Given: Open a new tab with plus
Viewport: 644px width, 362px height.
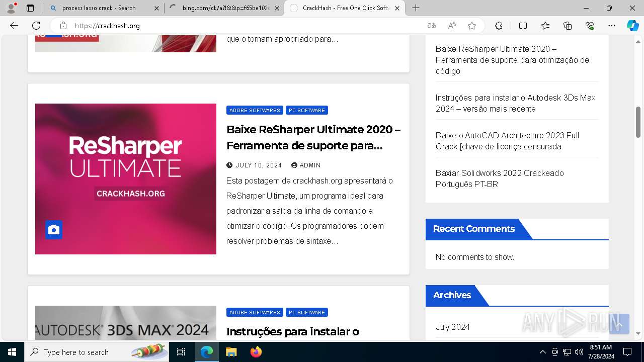Looking at the screenshot, I should click(416, 8).
